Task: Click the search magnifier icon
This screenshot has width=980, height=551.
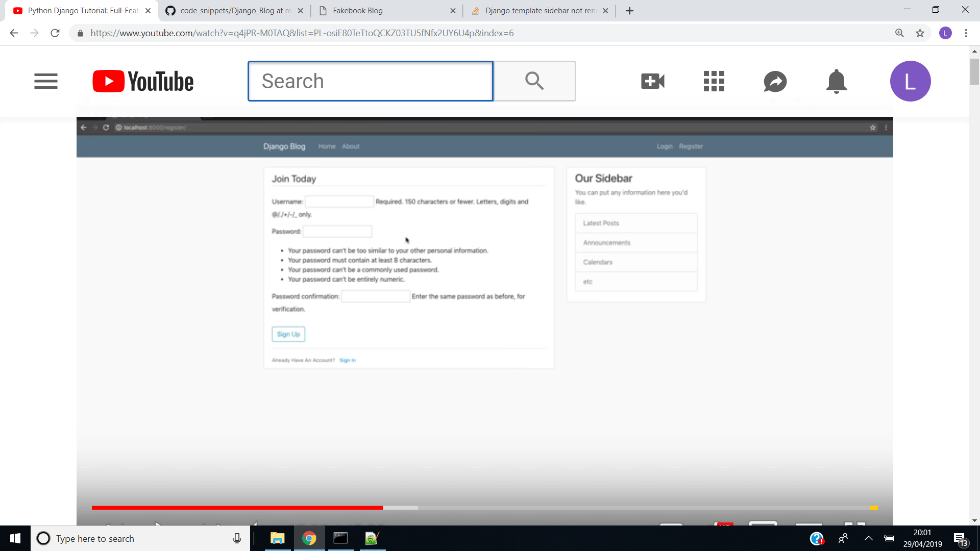Action: point(534,81)
